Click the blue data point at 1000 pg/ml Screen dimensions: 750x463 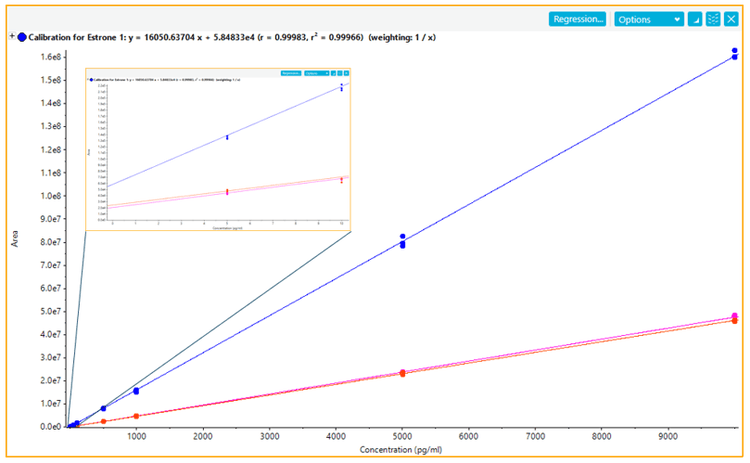tap(136, 390)
